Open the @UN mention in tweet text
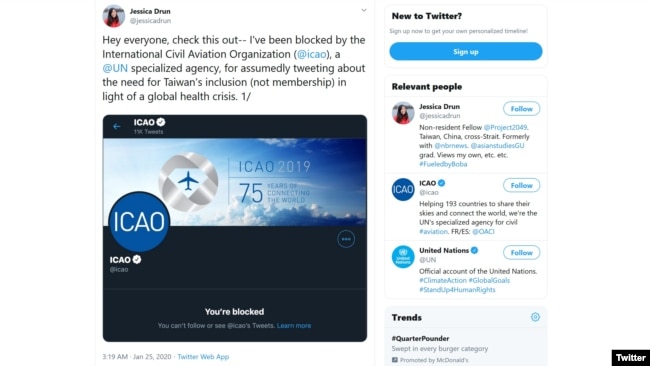 (115, 68)
